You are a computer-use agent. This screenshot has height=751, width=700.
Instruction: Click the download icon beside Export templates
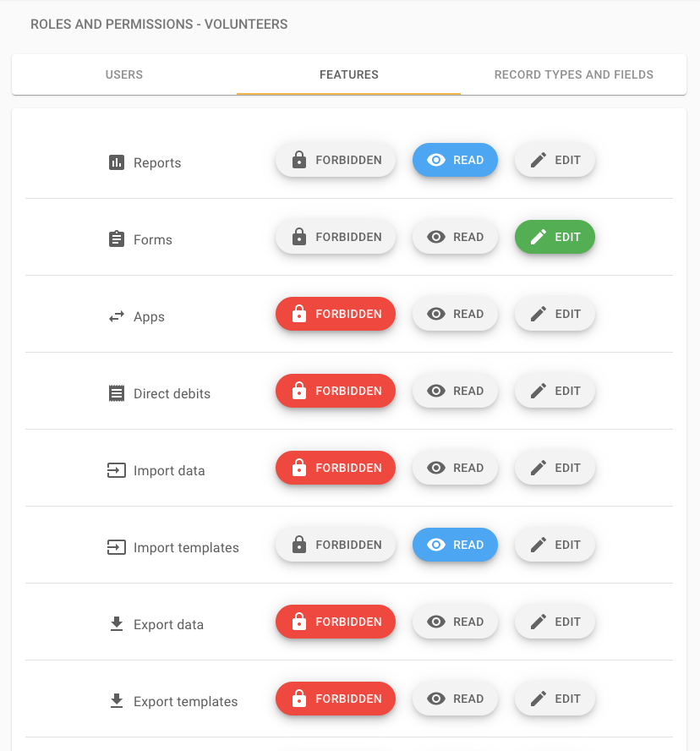click(x=116, y=701)
